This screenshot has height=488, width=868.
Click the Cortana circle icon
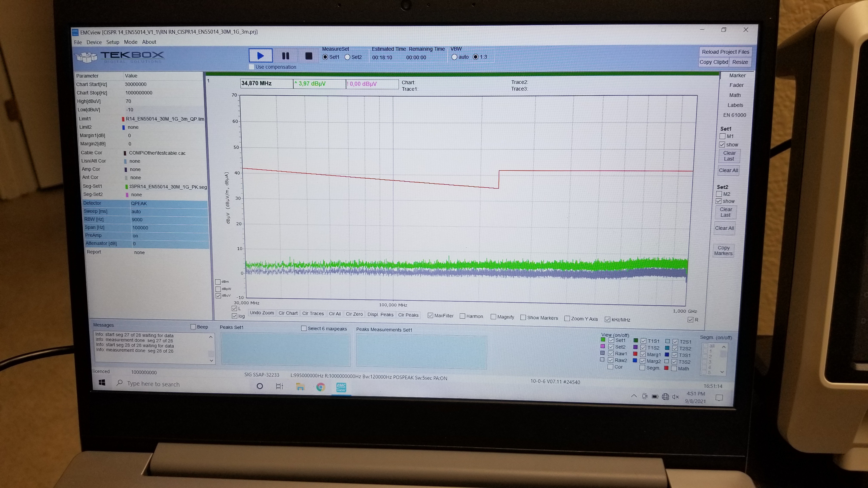pos(259,386)
